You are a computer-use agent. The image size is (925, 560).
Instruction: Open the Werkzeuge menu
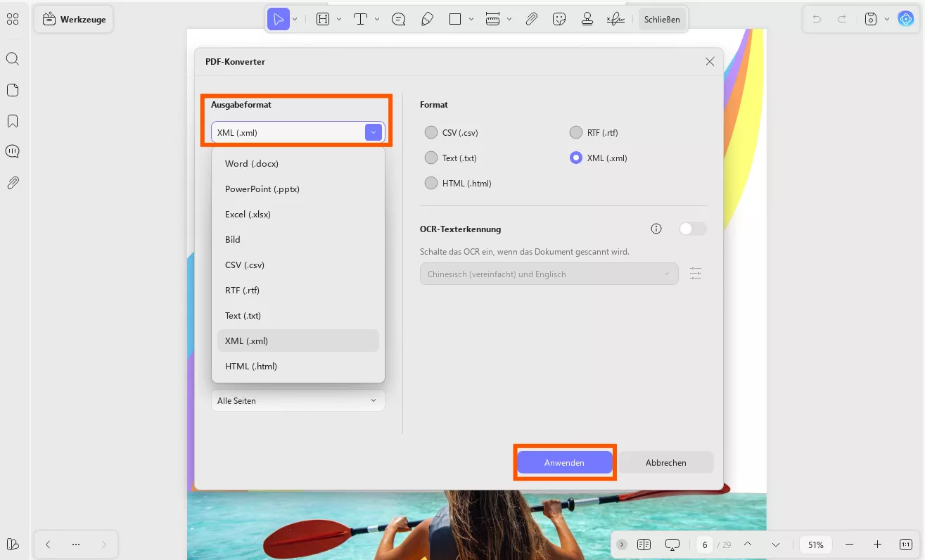pos(73,19)
